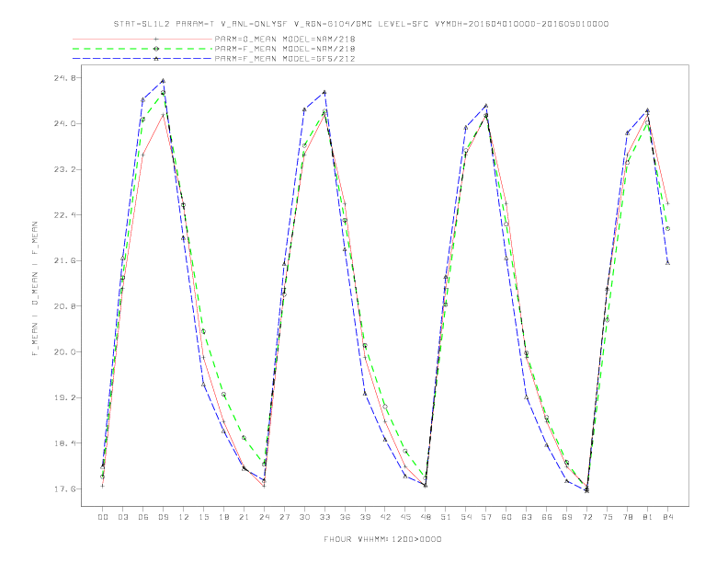Viewport: 728px width, 563px height.
Task: Click green NAM circle marker at hour 15
Action: [203, 331]
